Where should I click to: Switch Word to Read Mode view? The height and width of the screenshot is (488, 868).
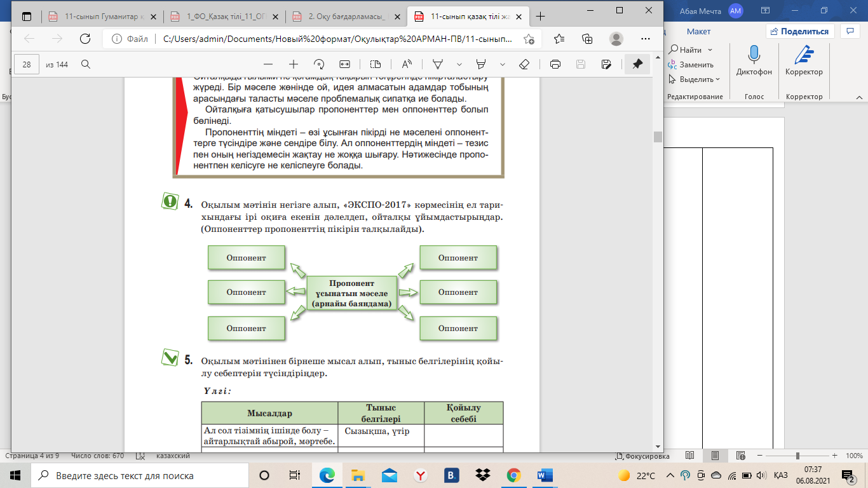[690, 456]
